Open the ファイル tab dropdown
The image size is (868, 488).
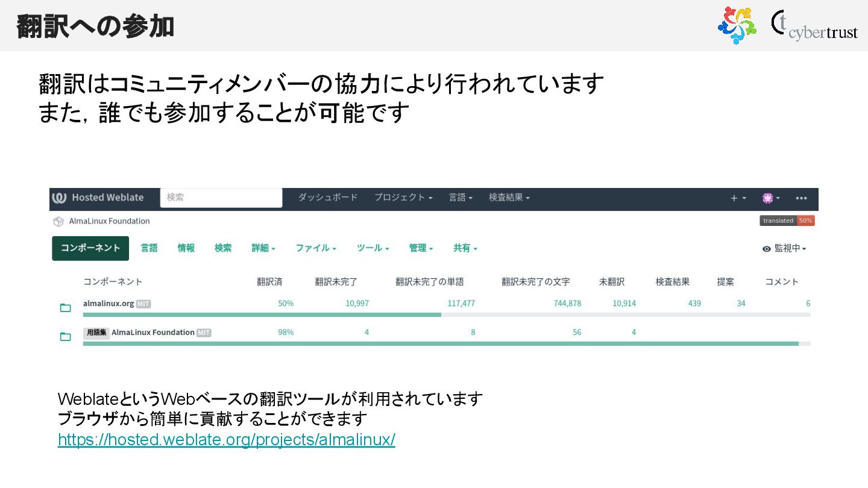click(x=316, y=248)
